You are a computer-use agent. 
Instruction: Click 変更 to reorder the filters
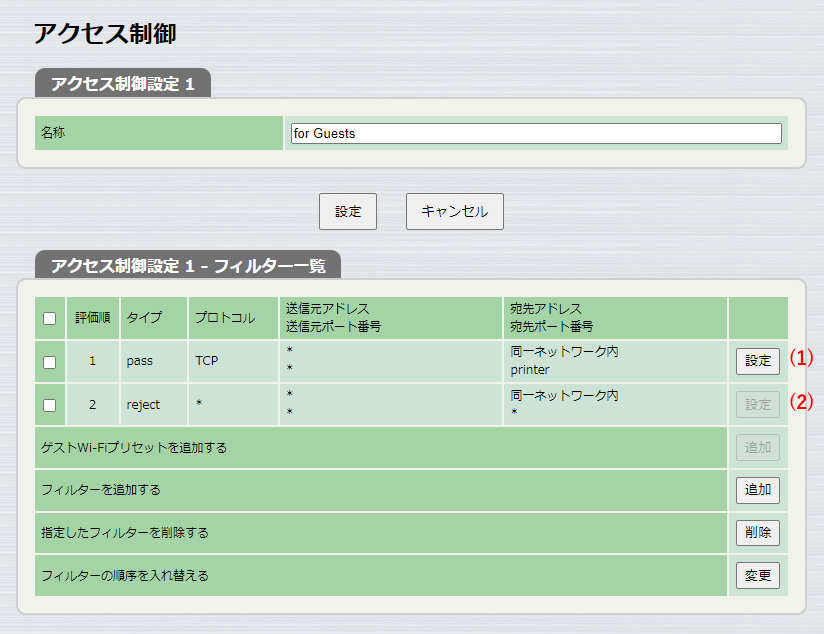[x=757, y=576]
